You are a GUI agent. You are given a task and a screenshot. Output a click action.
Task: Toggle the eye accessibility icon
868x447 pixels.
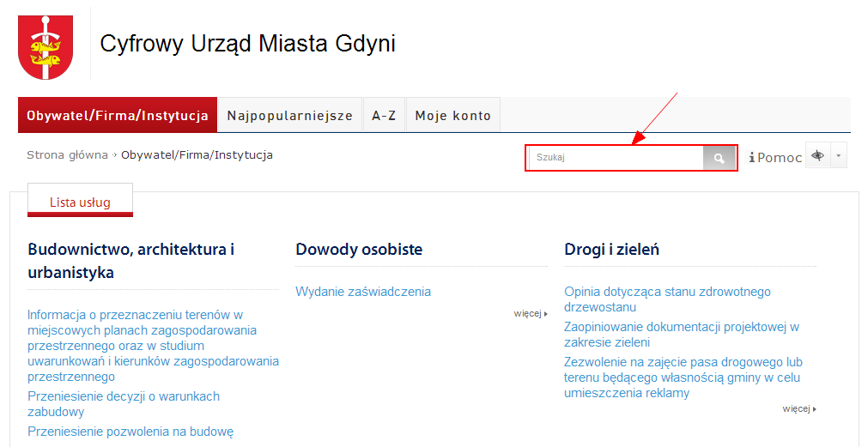click(x=817, y=156)
